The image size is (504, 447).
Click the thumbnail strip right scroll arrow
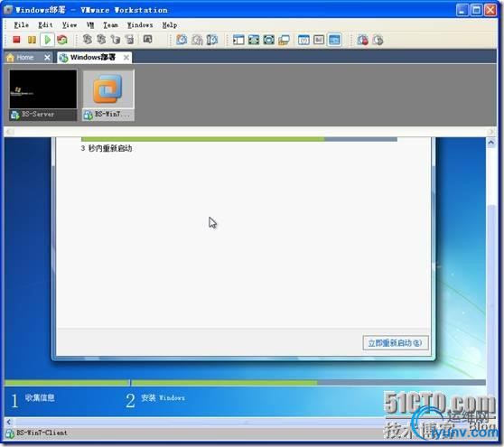click(490, 132)
